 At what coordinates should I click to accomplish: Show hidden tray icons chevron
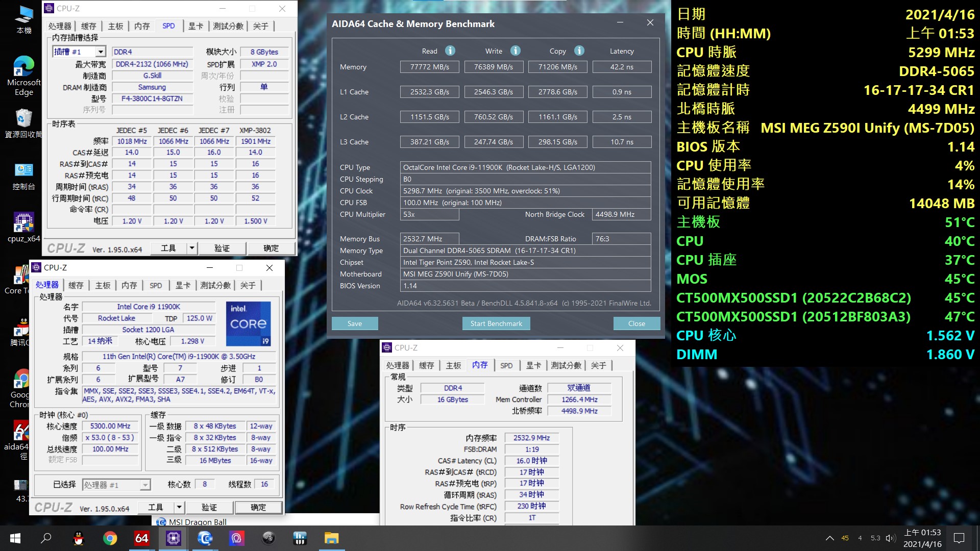[830, 538]
